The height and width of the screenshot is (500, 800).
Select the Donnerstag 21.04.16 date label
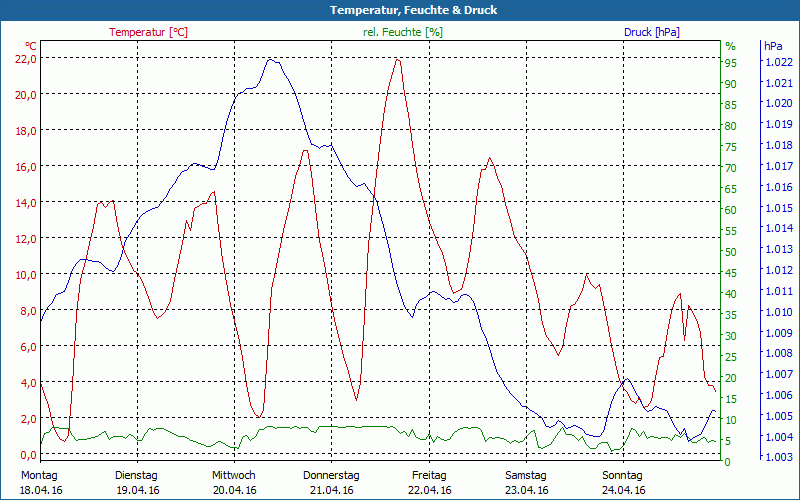point(331,482)
